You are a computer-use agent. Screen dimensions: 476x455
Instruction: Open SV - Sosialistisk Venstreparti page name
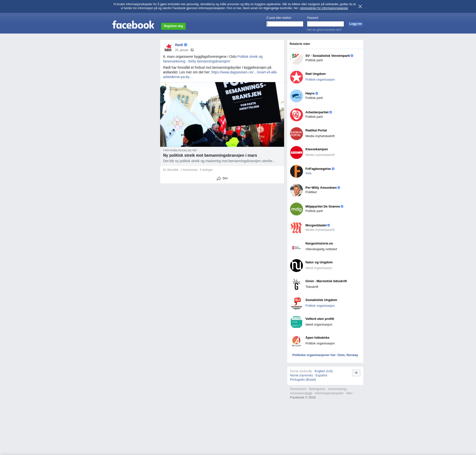(x=327, y=56)
